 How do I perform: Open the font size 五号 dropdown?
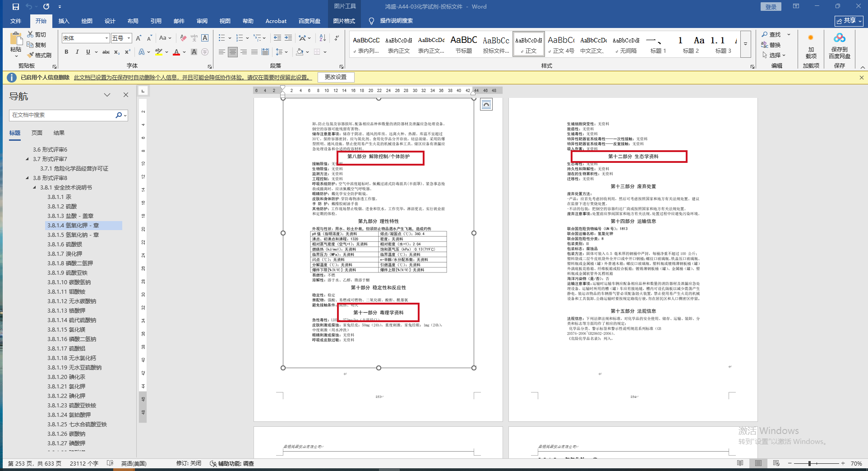click(x=129, y=38)
